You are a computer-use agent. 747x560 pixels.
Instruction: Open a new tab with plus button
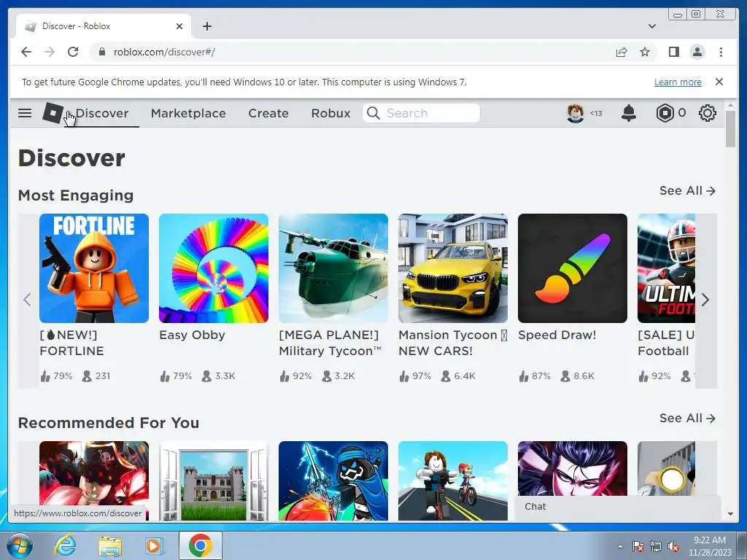pos(206,26)
